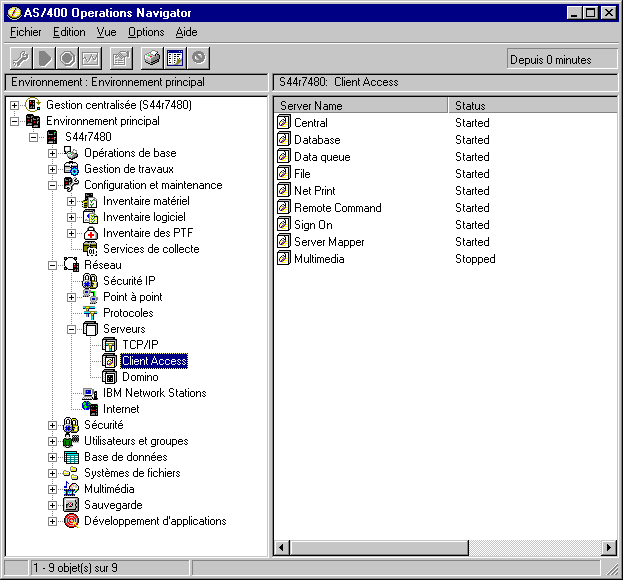This screenshot has width=623, height=580.
Task: Select the Server Mapper icon
Action: point(284,241)
